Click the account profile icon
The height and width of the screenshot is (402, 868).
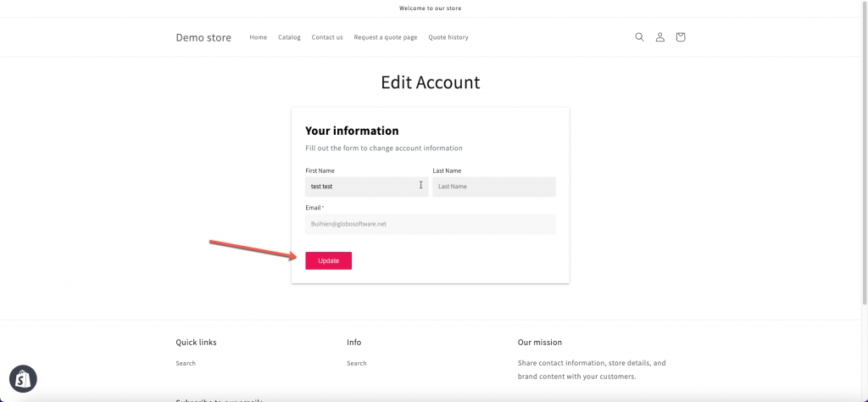[659, 37]
